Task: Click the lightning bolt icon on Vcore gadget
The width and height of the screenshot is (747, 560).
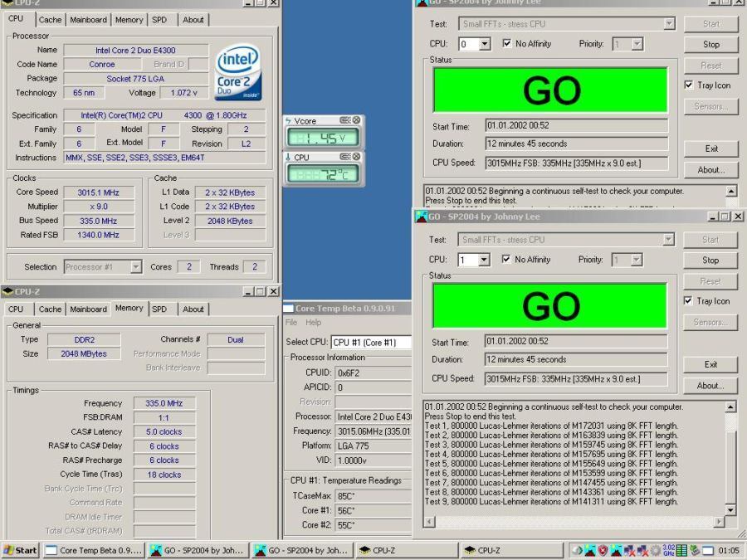Action: click(288, 121)
